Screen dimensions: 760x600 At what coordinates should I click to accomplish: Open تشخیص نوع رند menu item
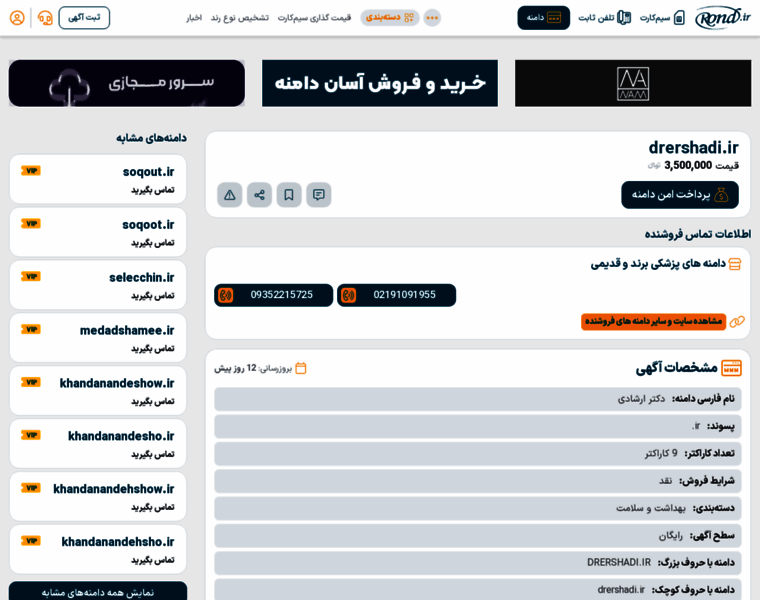tap(239, 18)
